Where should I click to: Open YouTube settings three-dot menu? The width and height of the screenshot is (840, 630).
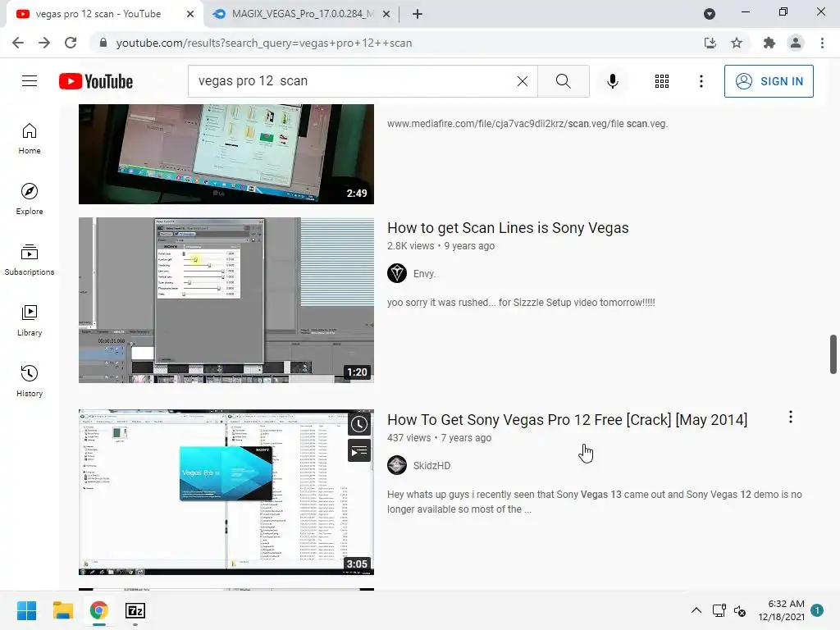701,81
